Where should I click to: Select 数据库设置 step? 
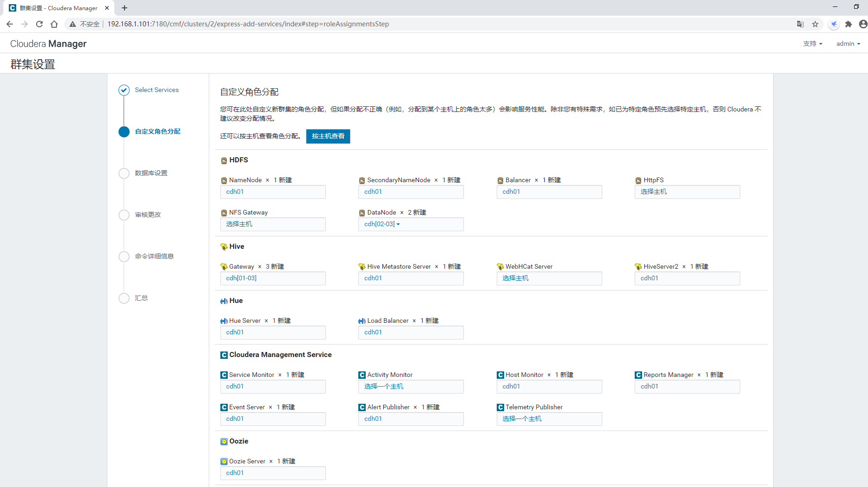click(151, 173)
